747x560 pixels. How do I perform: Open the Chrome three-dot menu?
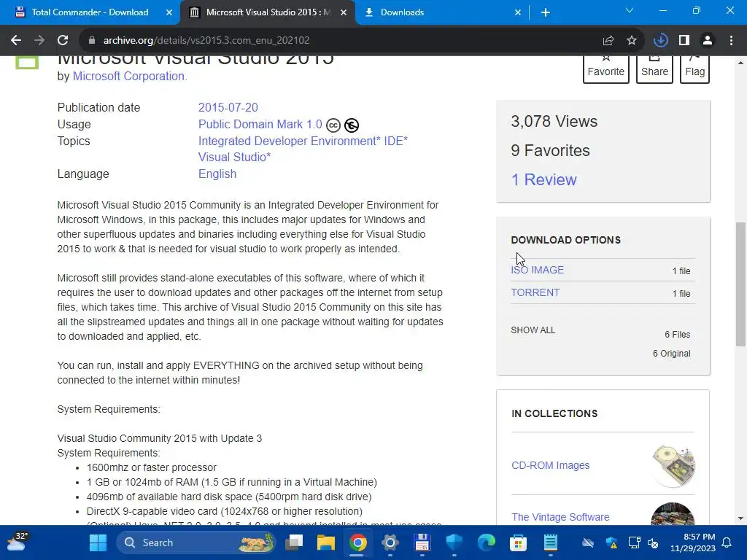[x=731, y=41]
